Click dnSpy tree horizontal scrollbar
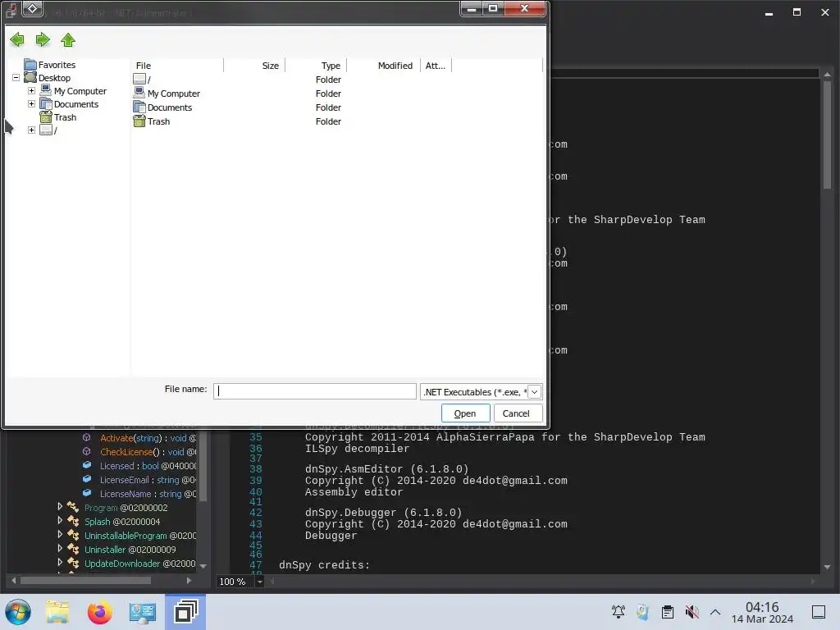 click(85, 580)
